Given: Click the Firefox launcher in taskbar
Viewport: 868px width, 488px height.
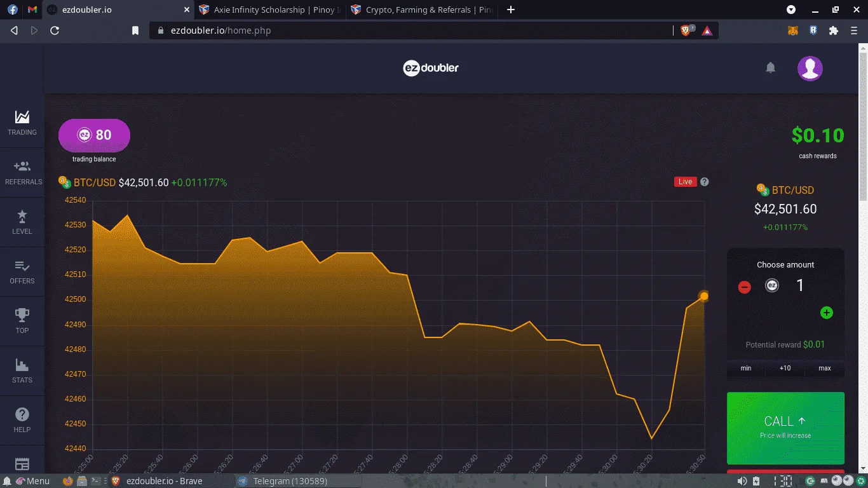Looking at the screenshot, I should pyautogui.click(x=67, y=481).
